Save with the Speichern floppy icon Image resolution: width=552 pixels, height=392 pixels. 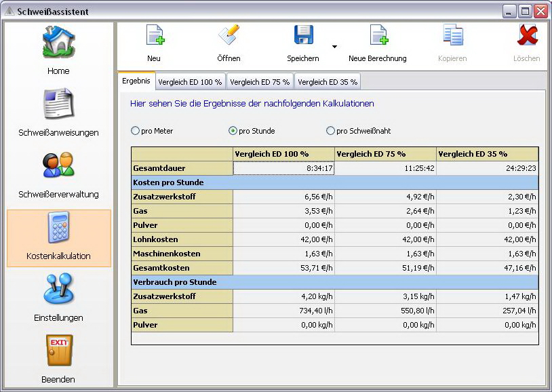[x=302, y=36]
